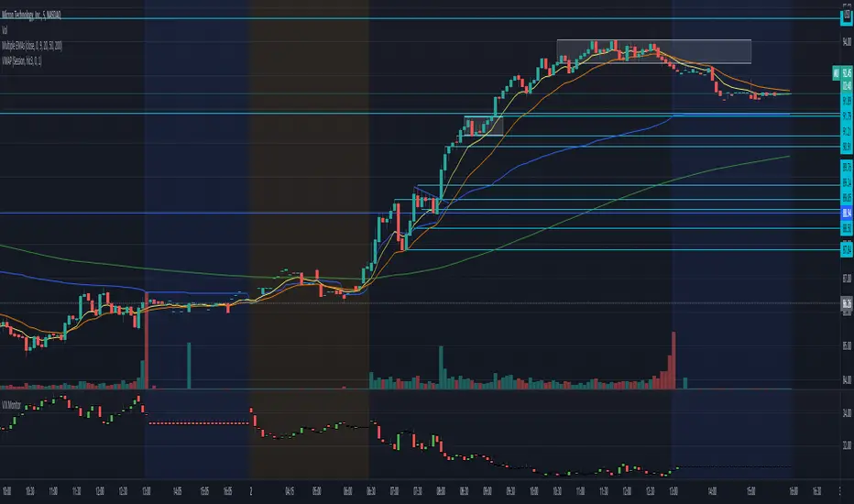854x504 pixels.
Task: Click the 15:05 time axis label
Action: [204, 491]
